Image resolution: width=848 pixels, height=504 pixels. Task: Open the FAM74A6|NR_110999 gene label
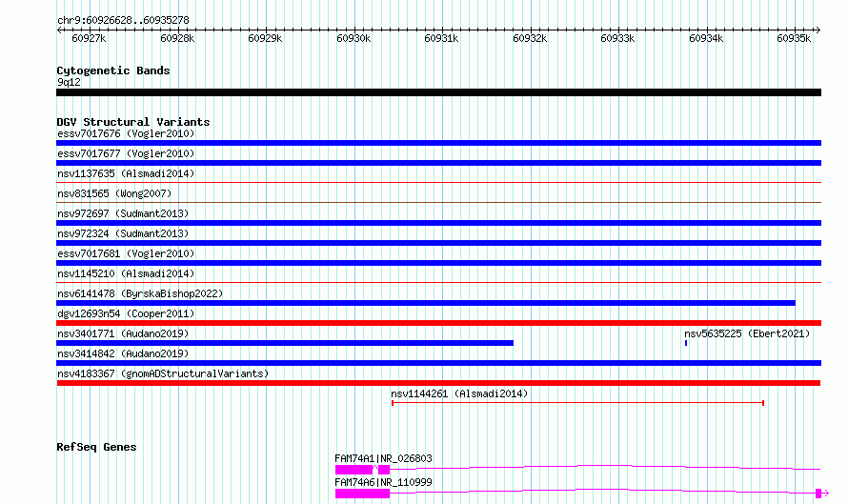(383, 482)
